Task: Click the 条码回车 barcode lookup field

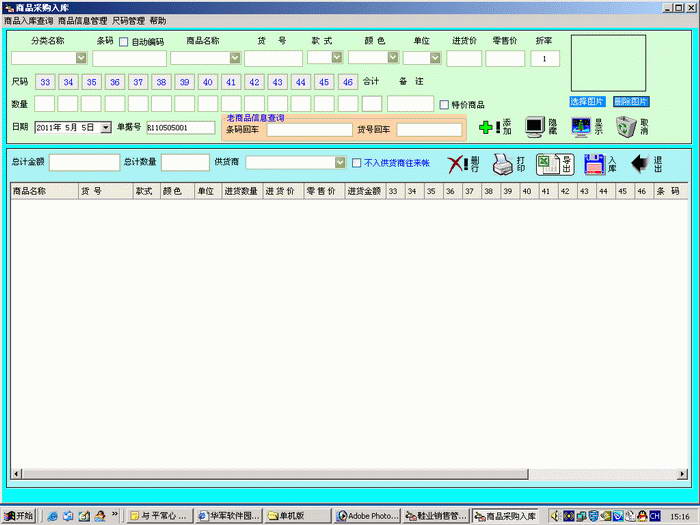Action: (x=309, y=130)
